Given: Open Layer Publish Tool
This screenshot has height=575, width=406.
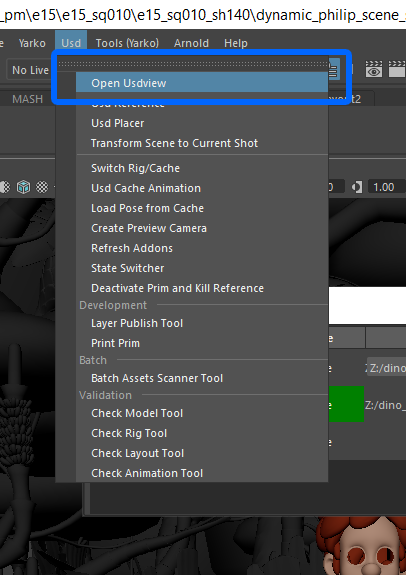Looking at the screenshot, I should (202, 323).
